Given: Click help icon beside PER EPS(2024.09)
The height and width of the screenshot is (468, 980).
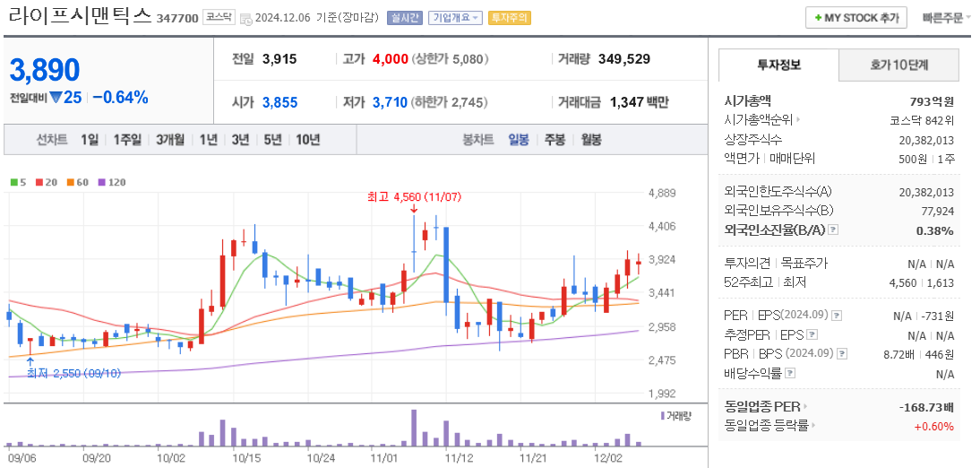Looking at the screenshot, I should 838,316.
